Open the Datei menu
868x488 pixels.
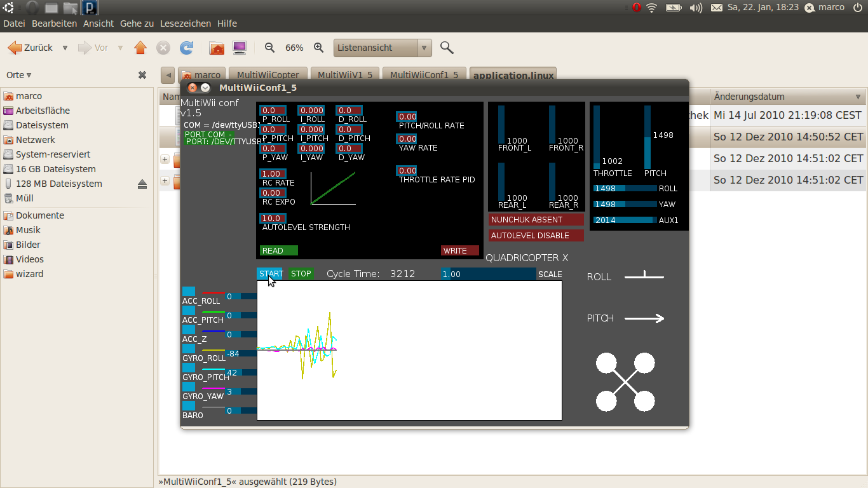[x=14, y=24]
